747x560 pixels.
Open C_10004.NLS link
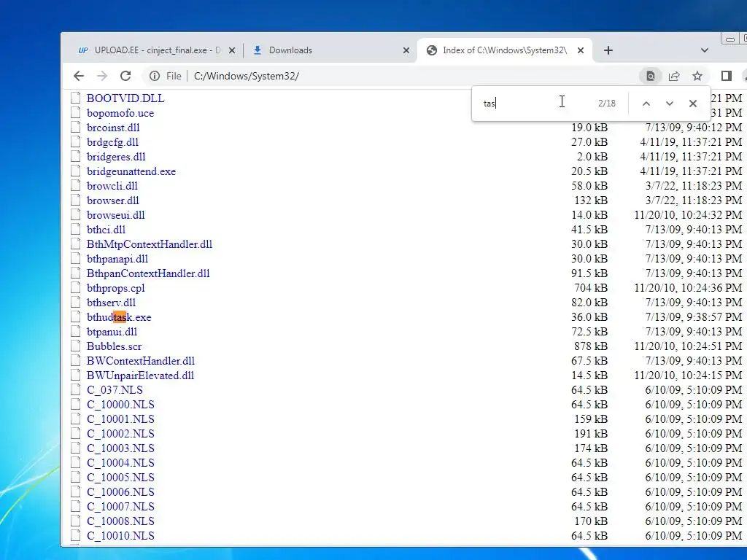coord(120,463)
